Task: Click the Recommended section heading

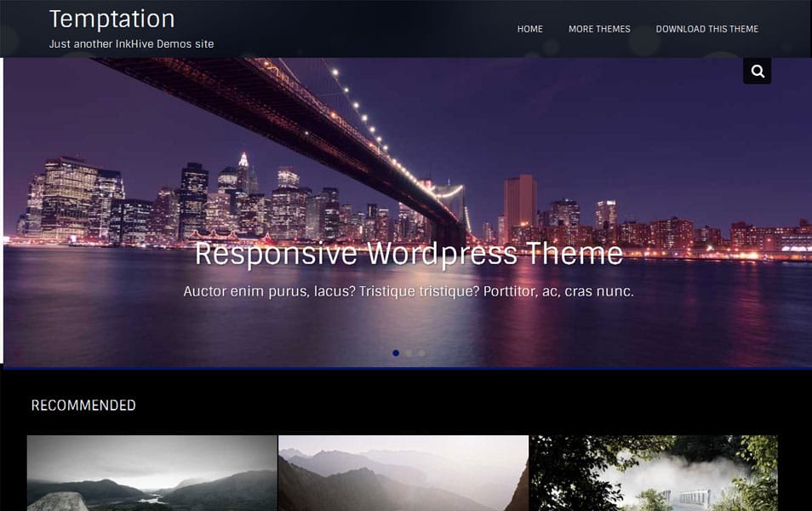Action: click(x=83, y=405)
